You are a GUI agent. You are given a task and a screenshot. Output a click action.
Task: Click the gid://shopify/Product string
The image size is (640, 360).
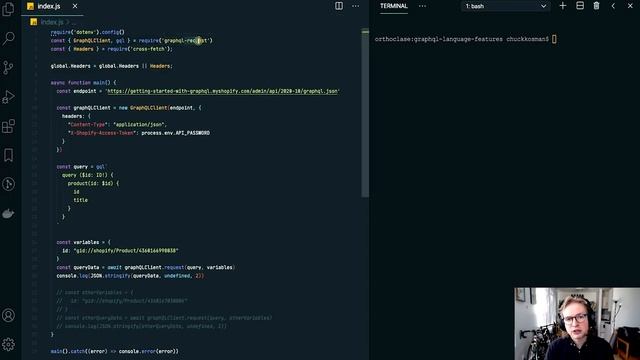tap(126, 251)
